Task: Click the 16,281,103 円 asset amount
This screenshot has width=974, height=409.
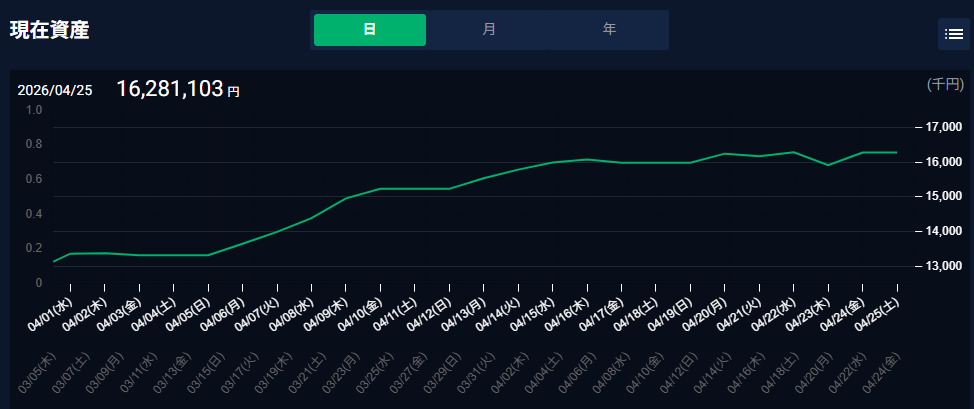Action: (178, 89)
